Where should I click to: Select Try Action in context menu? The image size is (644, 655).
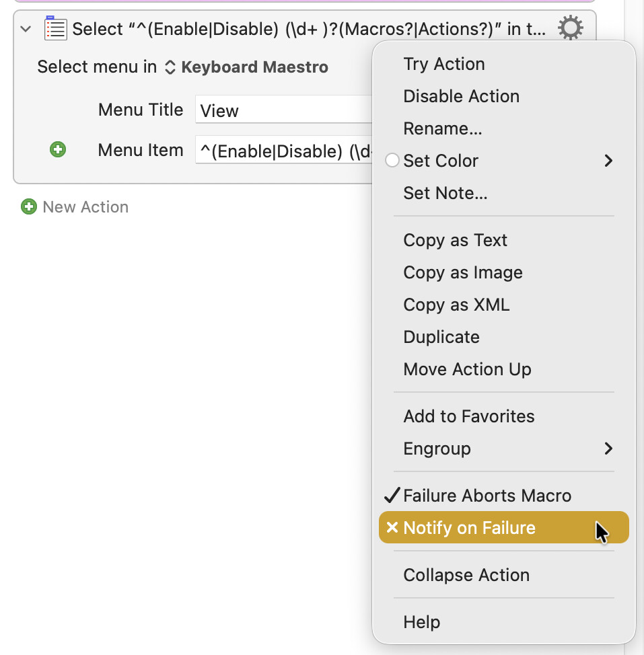pos(443,64)
